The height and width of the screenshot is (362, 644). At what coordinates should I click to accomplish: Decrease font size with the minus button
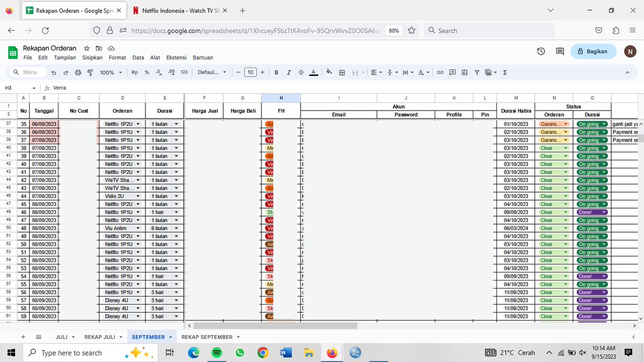pos(238,72)
